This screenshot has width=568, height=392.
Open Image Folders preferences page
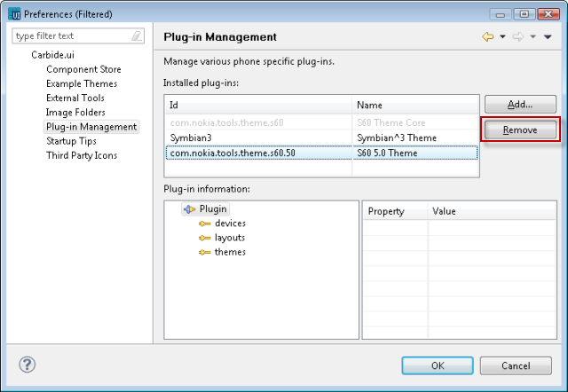pyautogui.click(x=75, y=113)
